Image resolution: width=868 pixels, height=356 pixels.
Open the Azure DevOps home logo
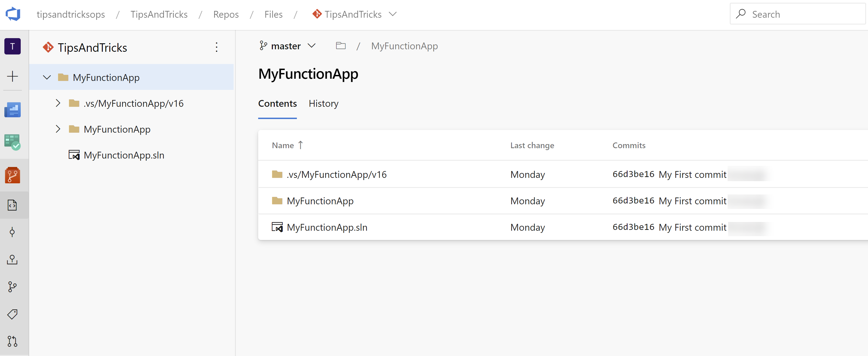tap(13, 14)
